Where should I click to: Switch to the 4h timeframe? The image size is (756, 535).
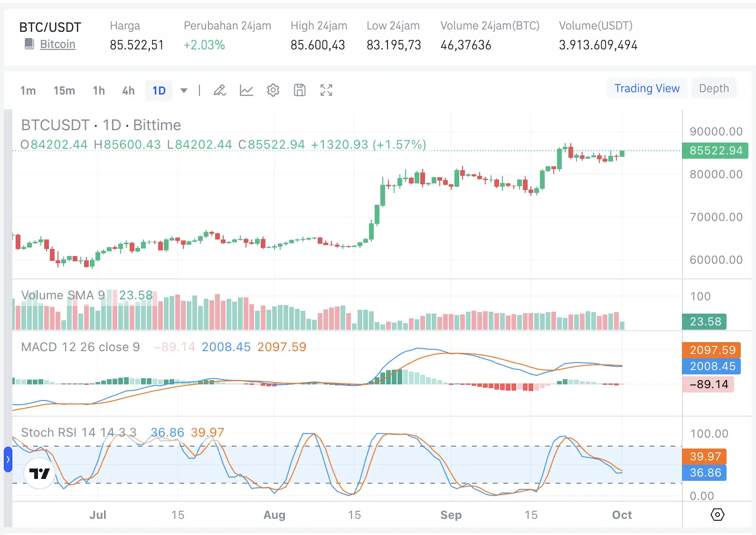pyautogui.click(x=128, y=90)
